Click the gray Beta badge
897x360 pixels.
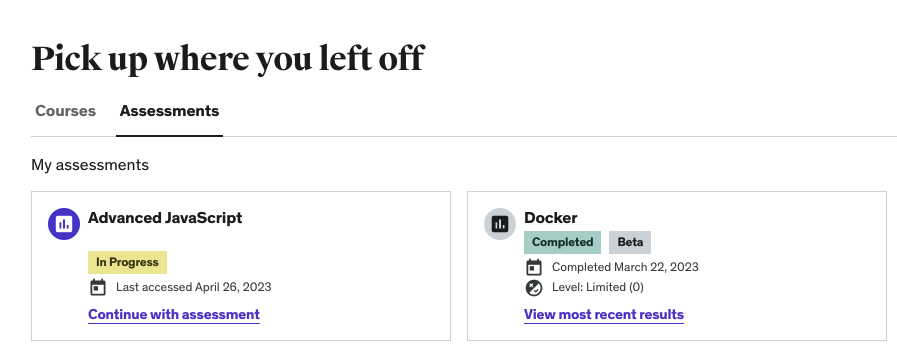pos(630,242)
